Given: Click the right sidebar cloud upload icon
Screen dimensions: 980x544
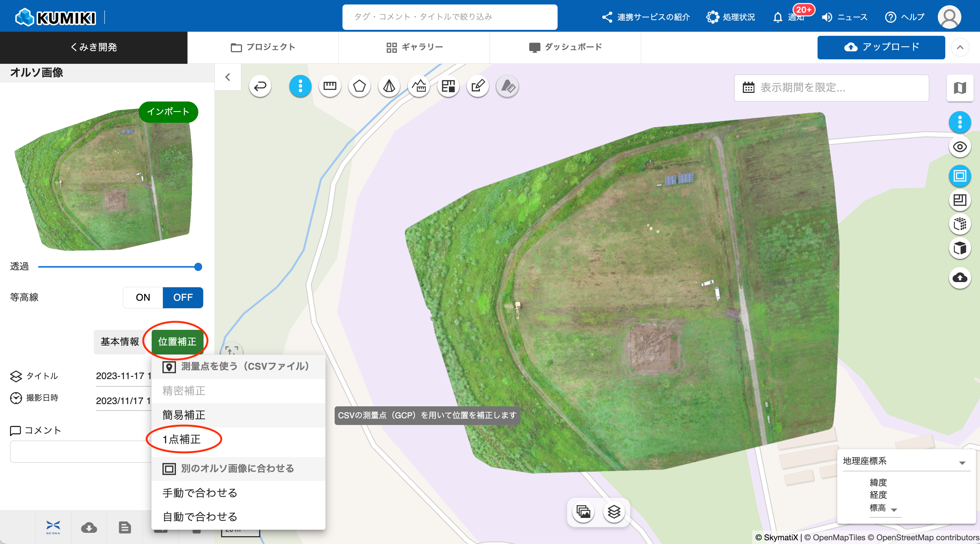Looking at the screenshot, I should point(959,278).
